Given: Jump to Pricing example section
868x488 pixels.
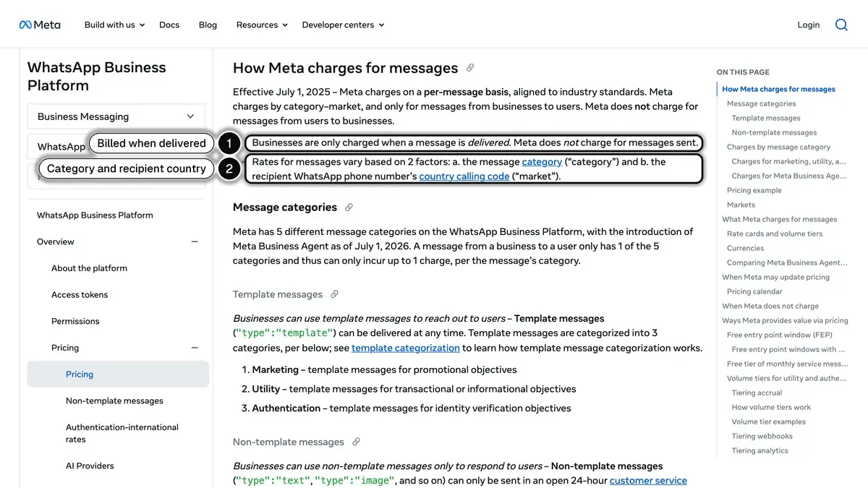Looking at the screenshot, I should (x=754, y=190).
